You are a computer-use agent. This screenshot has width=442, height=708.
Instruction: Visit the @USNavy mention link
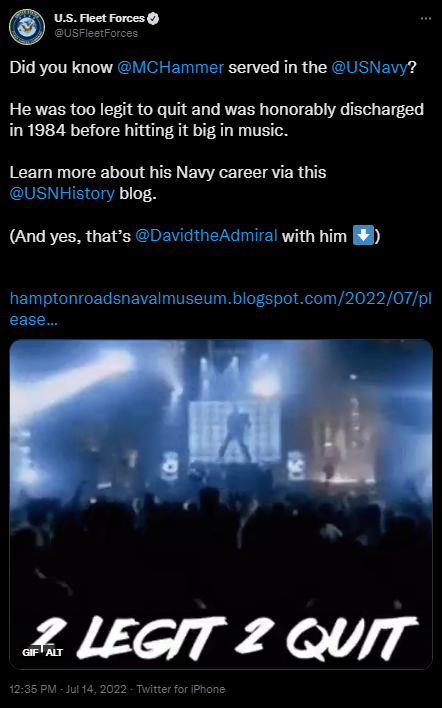(x=369, y=67)
